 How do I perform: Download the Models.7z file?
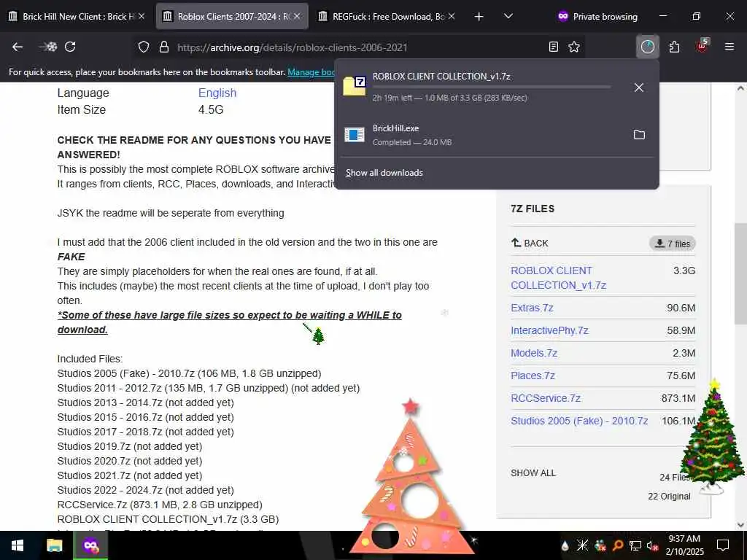point(534,353)
